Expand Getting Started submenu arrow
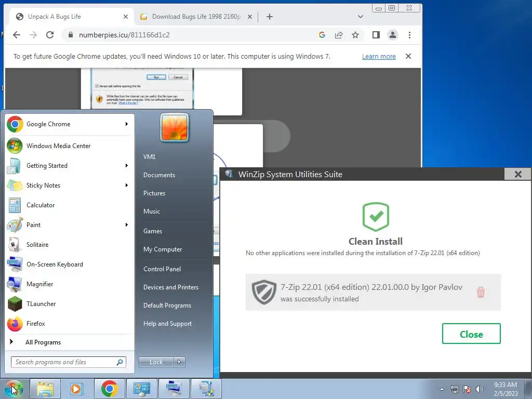This screenshot has height=399, width=532. pyautogui.click(x=127, y=166)
